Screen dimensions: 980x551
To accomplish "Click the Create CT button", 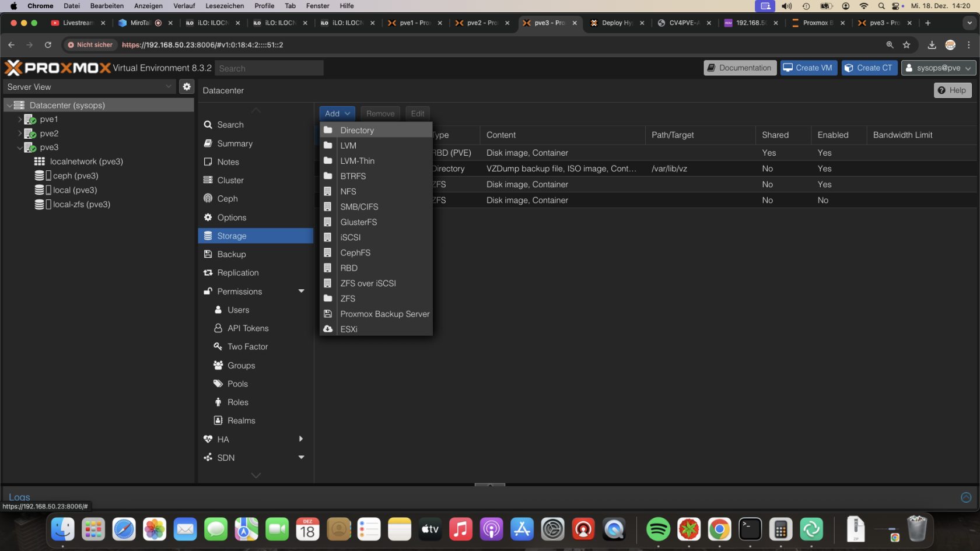I will pos(869,68).
